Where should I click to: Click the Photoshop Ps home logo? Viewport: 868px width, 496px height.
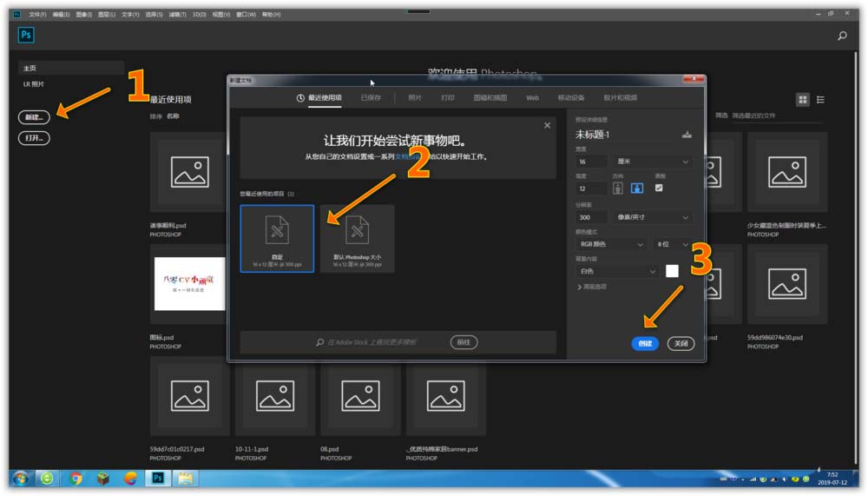coord(26,35)
